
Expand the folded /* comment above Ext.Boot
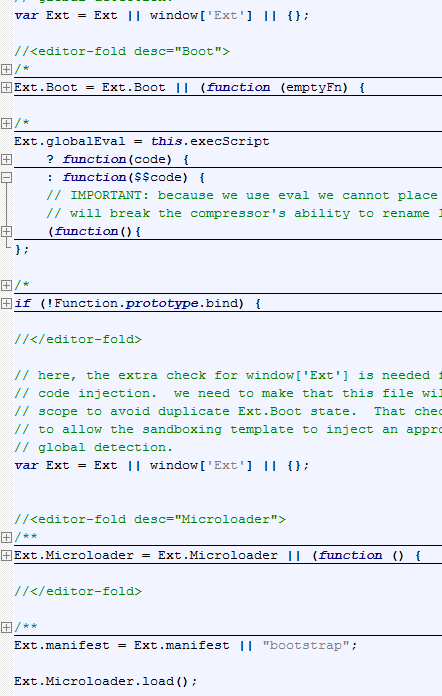tap(6, 69)
